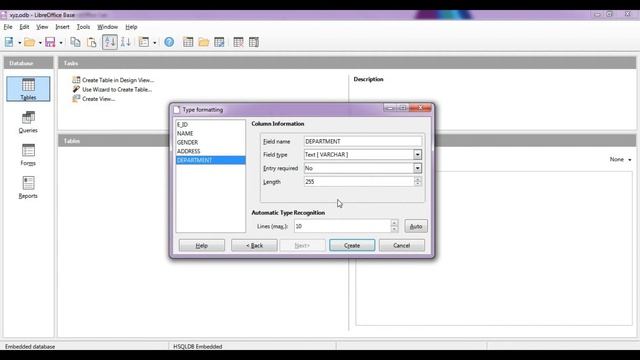Expand the arrow beside the Save icon
The image size is (640, 360).
pyautogui.click(x=61, y=42)
